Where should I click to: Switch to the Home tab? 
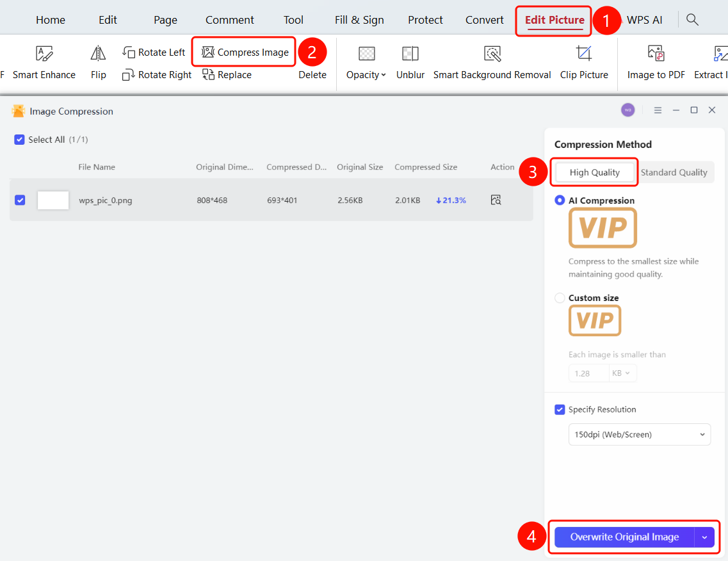click(51, 20)
